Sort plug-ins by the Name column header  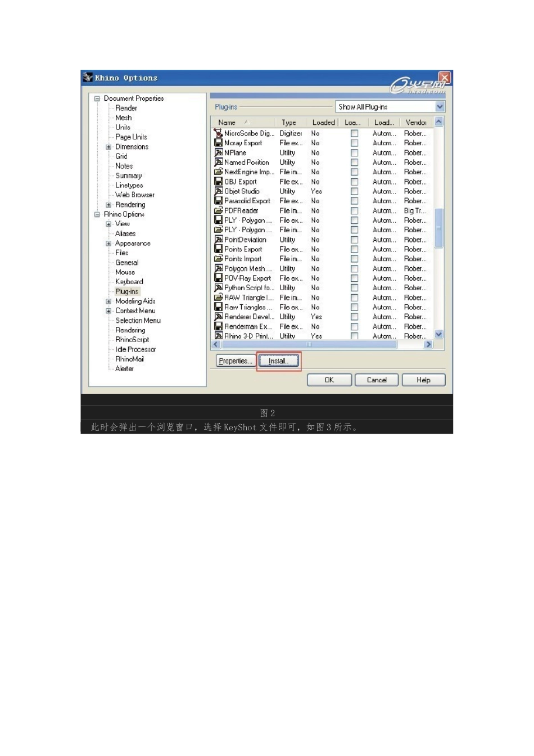[243, 122]
